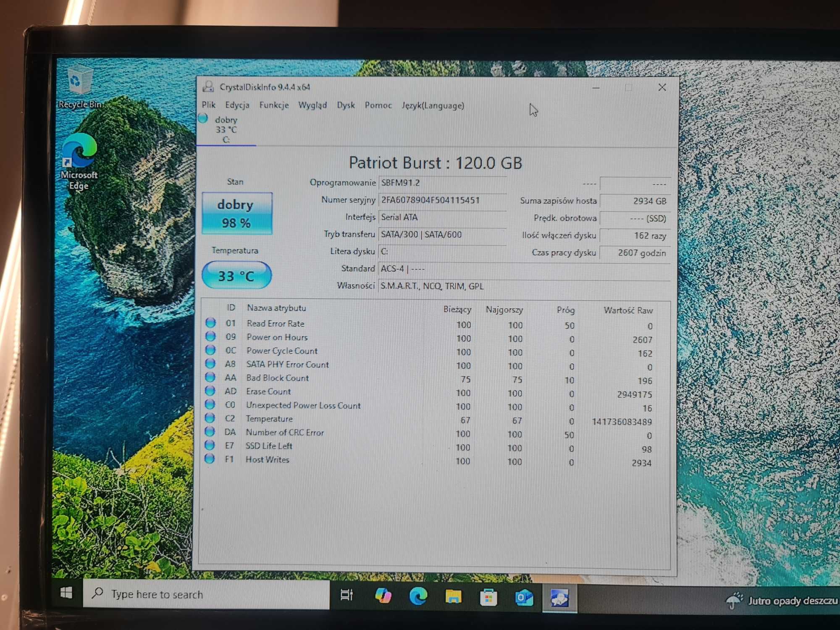Open the Edycja menu

click(x=237, y=105)
